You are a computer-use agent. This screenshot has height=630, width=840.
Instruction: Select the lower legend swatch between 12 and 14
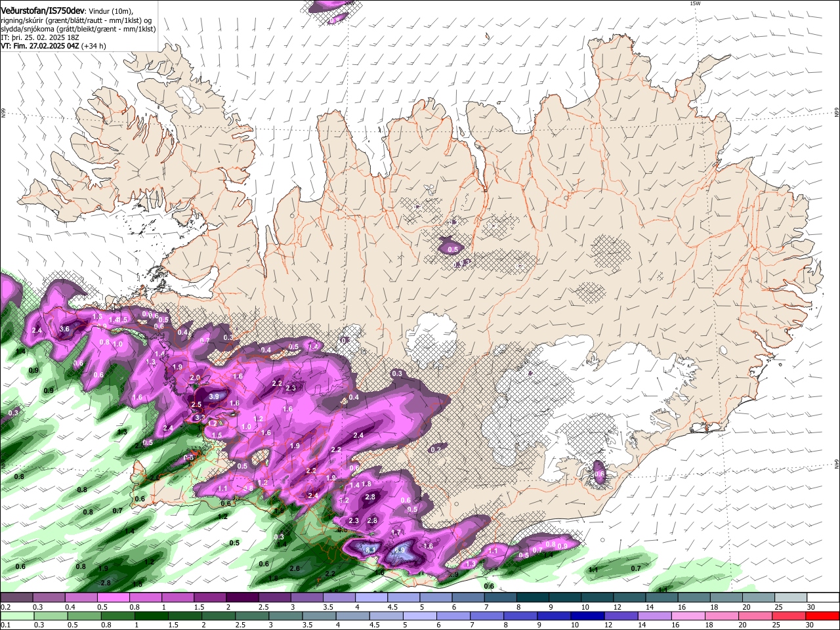click(x=621, y=616)
